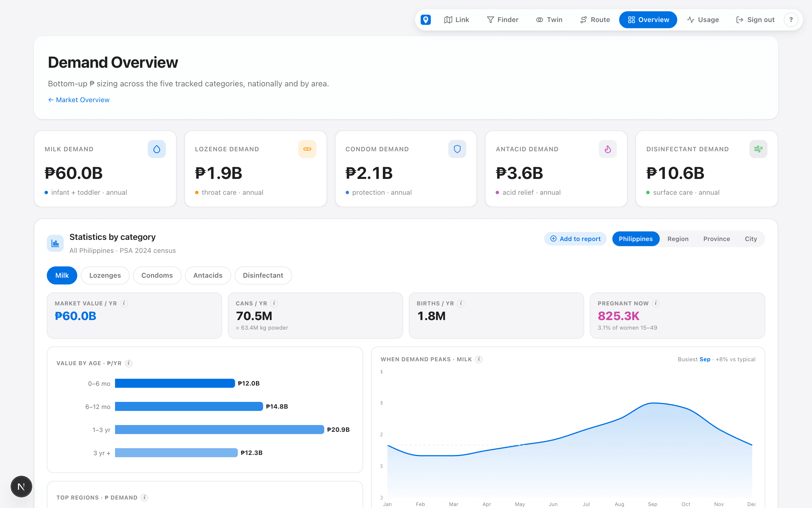The height and width of the screenshot is (508, 812).
Task: Open the Disinfectant Demand ₱10.6B card
Action: pos(707,169)
